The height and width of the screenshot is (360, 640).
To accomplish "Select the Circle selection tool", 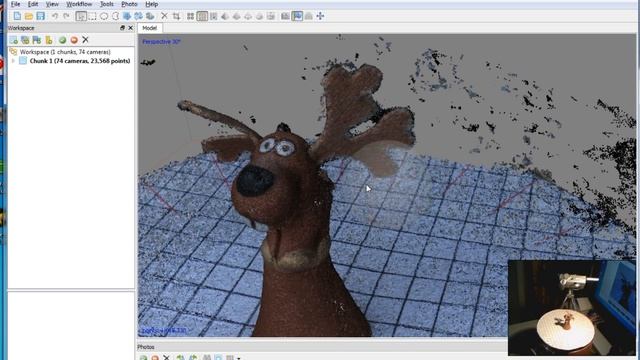I will [104, 16].
